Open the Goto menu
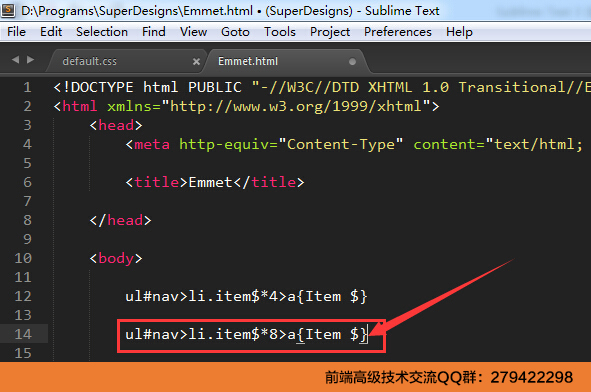 point(235,32)
